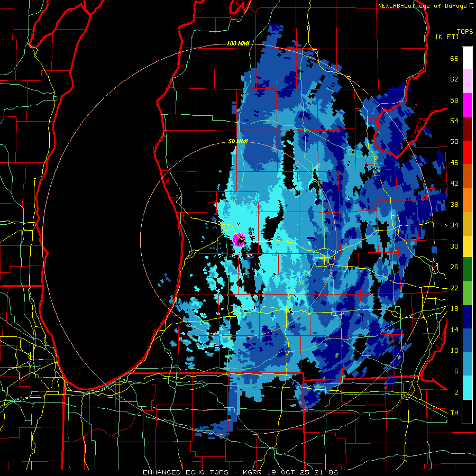476x476 pixels.
Task: Click the gold legend swatch
Action: point(467,224)
